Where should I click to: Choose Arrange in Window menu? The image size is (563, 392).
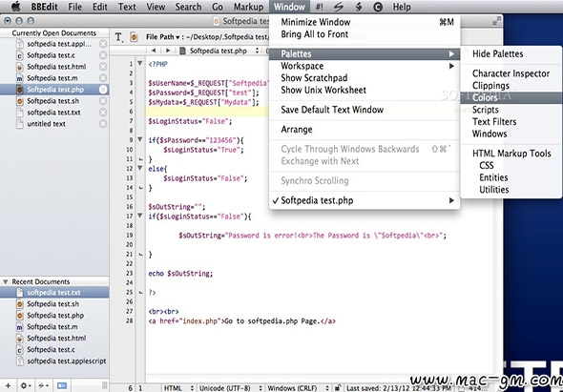365,130
